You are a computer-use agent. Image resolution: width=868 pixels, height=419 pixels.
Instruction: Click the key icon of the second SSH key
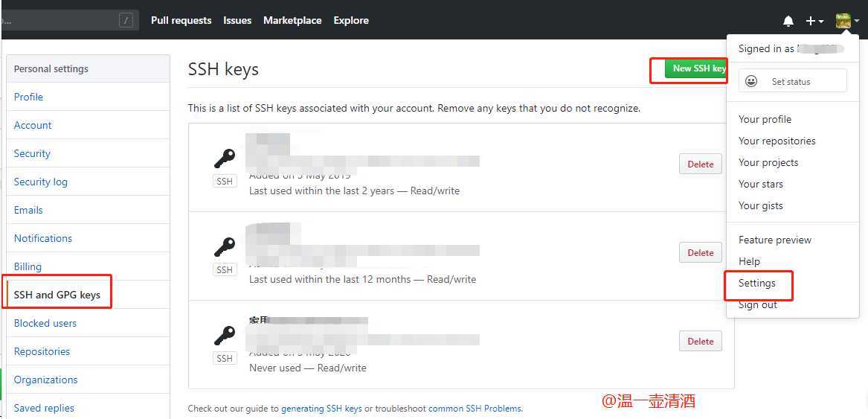(x=225, y=247)
